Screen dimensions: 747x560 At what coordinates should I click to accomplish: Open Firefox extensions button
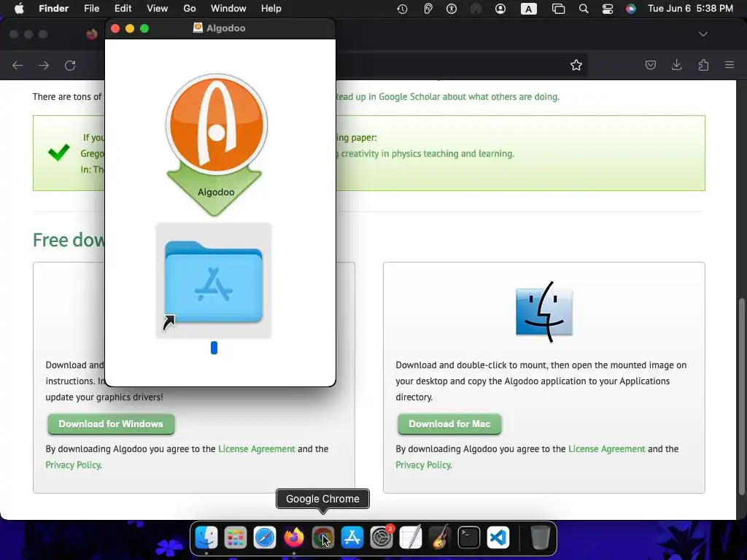click(x=703, y=65)
